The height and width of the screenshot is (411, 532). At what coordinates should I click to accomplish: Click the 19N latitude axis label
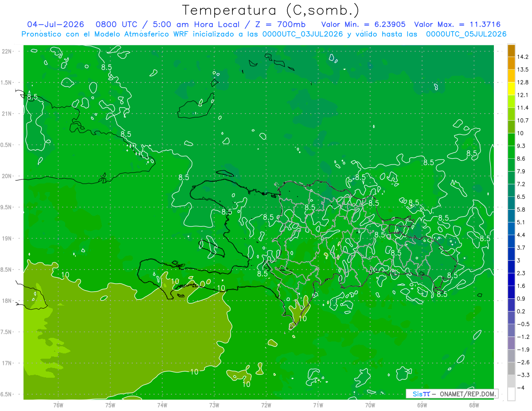coord(7,239)
